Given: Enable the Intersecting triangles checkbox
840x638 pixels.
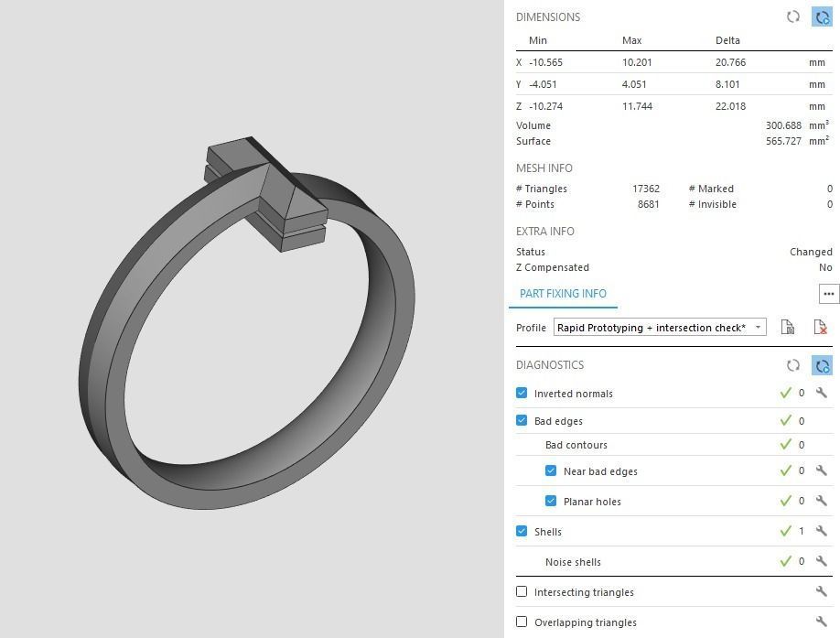Looking at the screenshot, I should tap(522, 591).
